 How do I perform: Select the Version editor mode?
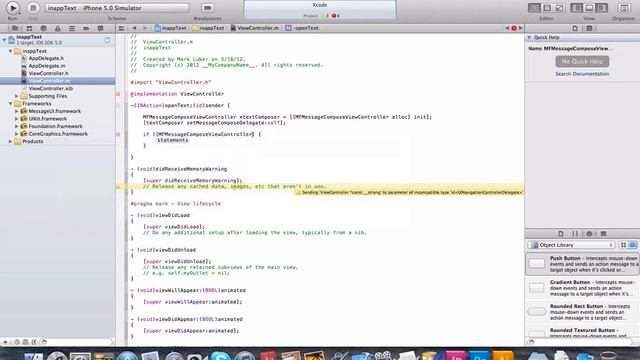[560, 8]
